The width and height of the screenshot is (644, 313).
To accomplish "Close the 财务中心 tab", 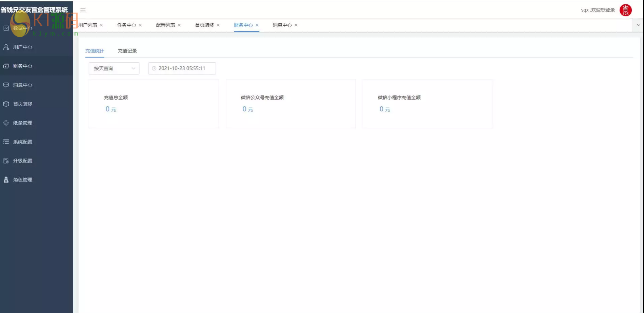I will tap(257, 25).
